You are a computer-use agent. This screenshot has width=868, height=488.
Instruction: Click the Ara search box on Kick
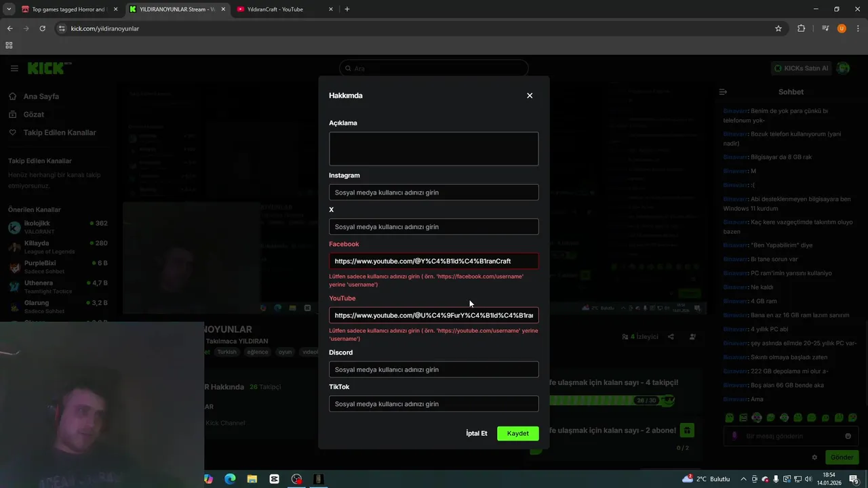pyautogui.click(x=434, y=68)
